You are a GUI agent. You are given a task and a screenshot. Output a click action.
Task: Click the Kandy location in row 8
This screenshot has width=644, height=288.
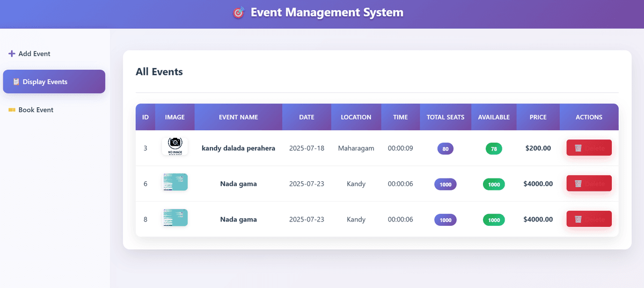[356, 219]
